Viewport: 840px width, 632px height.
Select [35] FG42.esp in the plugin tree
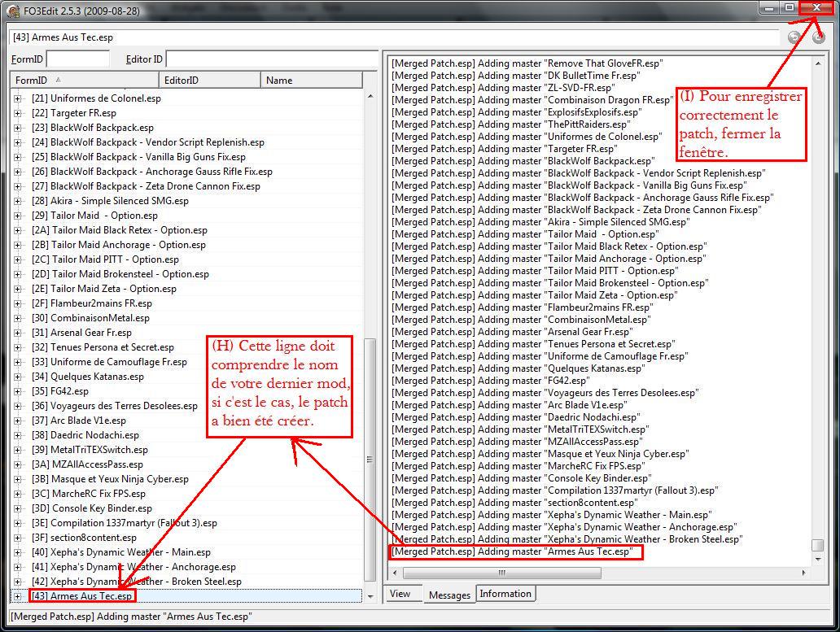pos(69,391)
